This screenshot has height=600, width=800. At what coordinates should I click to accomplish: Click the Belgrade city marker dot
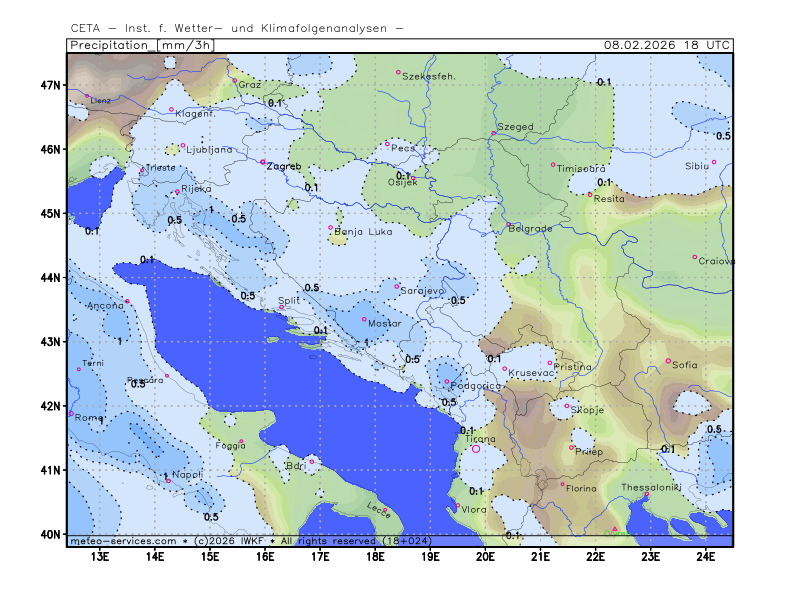pos(508,224)
